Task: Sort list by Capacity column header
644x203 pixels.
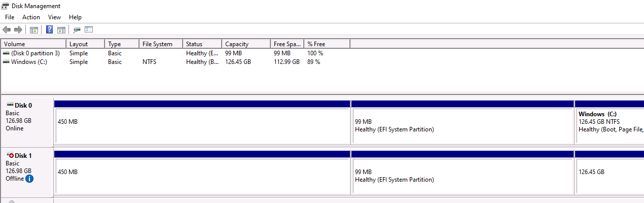Action: 246,44
